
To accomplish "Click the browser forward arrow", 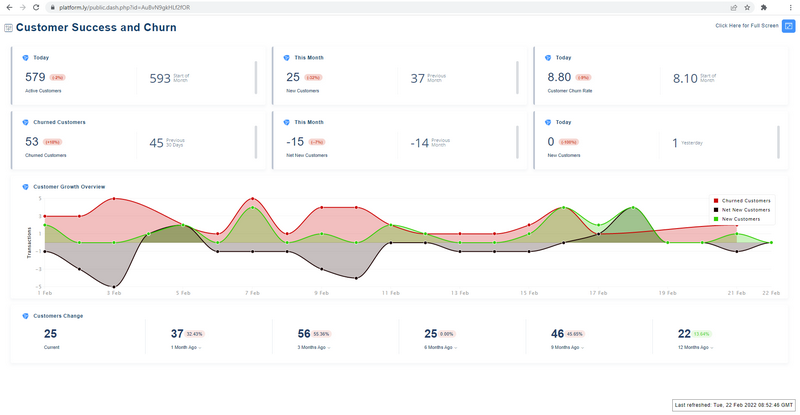I will pos(22,8).
